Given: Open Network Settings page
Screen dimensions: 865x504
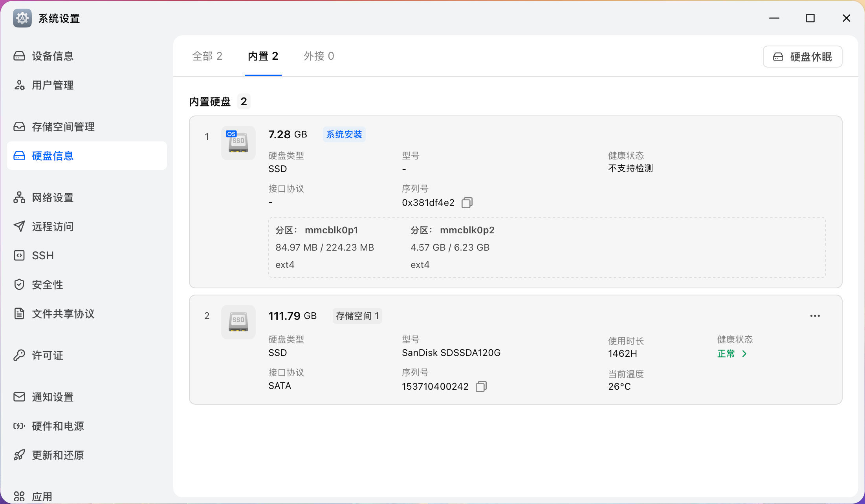Looking at the screenshot, I should click(53, 198).
